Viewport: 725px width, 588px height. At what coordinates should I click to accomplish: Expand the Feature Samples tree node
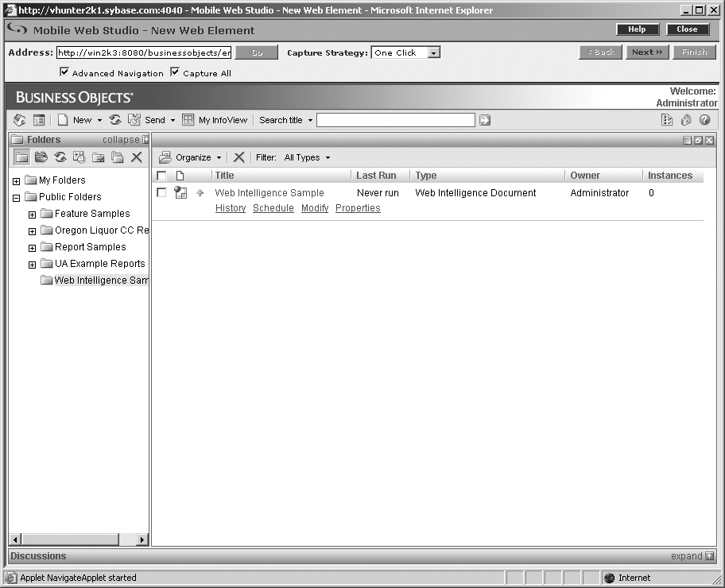(x=32, y=215)
